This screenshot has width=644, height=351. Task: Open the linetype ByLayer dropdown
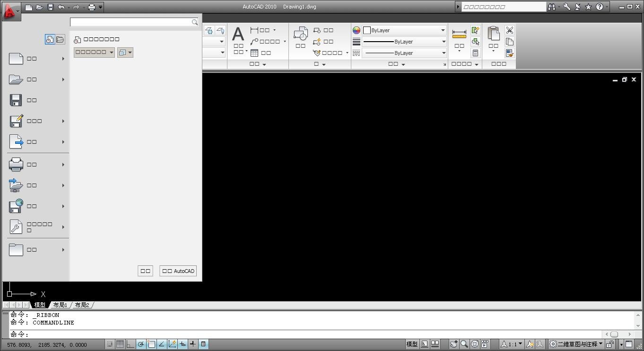tap(404, 53)
